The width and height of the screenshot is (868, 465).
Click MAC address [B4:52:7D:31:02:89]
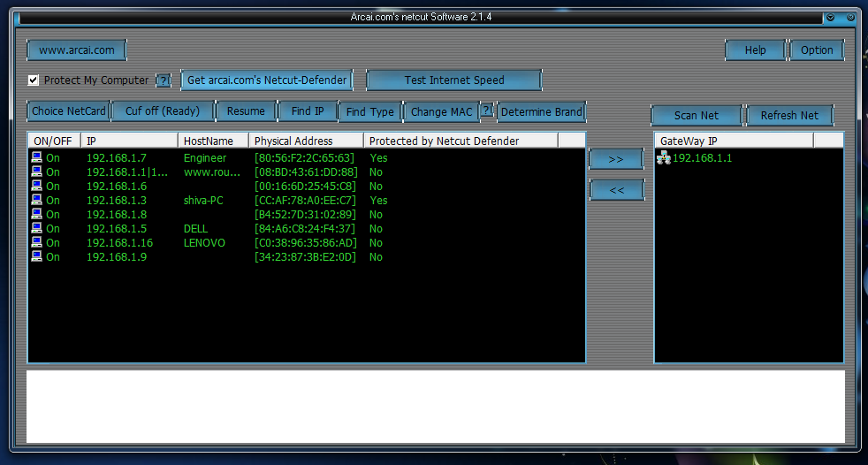click(304, 214)
